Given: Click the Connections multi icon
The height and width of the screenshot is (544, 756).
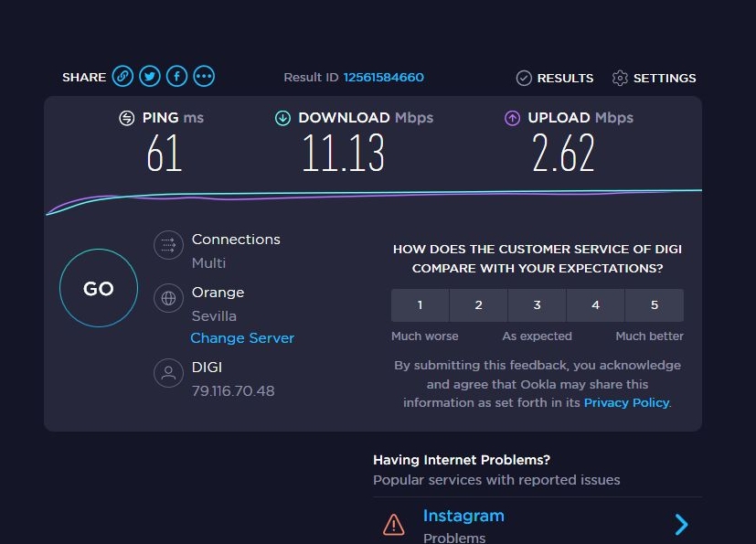Looking at the screenshot, I should 168,245.
